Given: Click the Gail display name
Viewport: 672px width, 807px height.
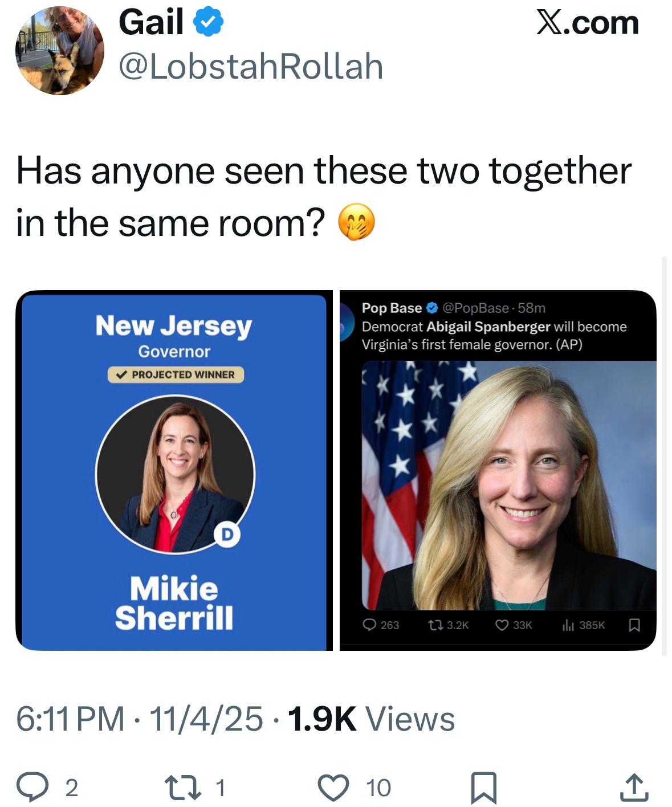Looking at the screenshot, I should click(151, 23).
